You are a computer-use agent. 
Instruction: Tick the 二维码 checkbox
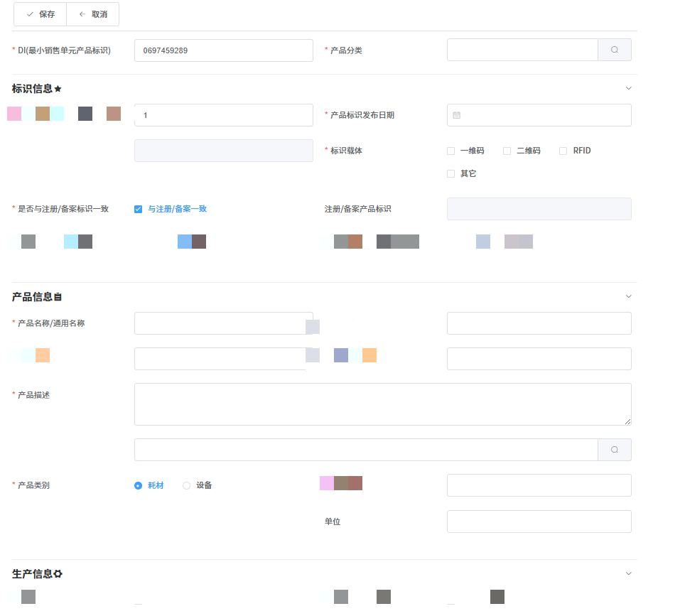(507, 151)
